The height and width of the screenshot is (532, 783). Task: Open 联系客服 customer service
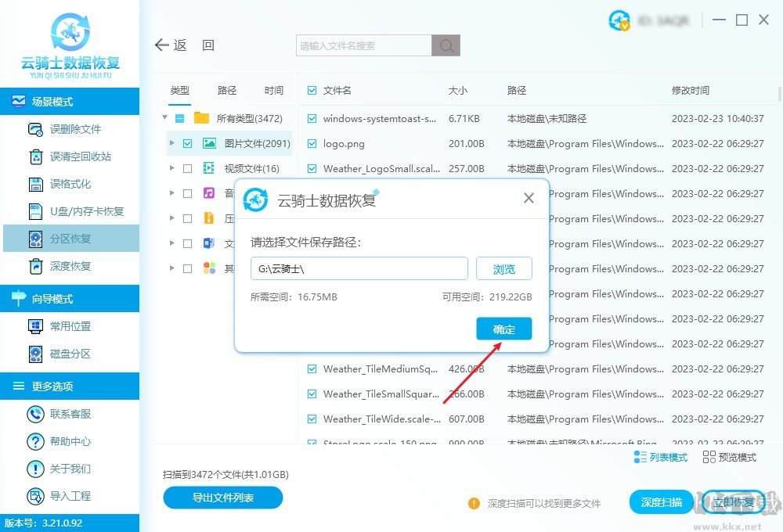35,414
